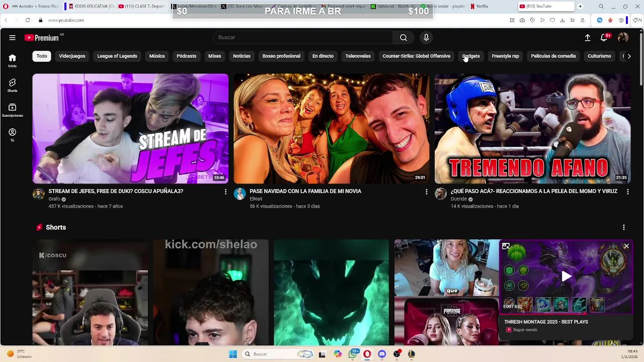Click the Duende channel name link
Screen dimensions: 644x362
[459, 199]
